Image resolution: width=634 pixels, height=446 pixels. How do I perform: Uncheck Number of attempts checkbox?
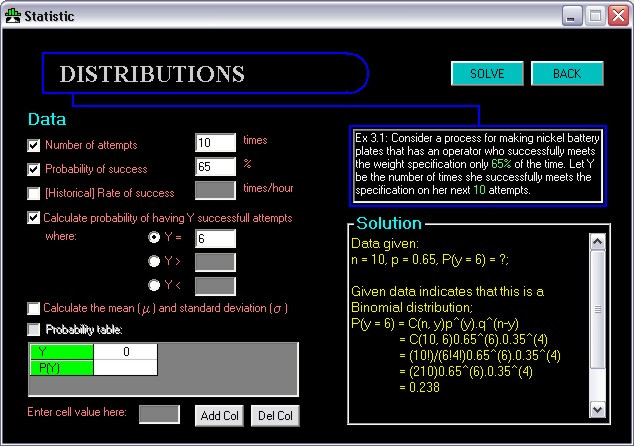[34, 145]
